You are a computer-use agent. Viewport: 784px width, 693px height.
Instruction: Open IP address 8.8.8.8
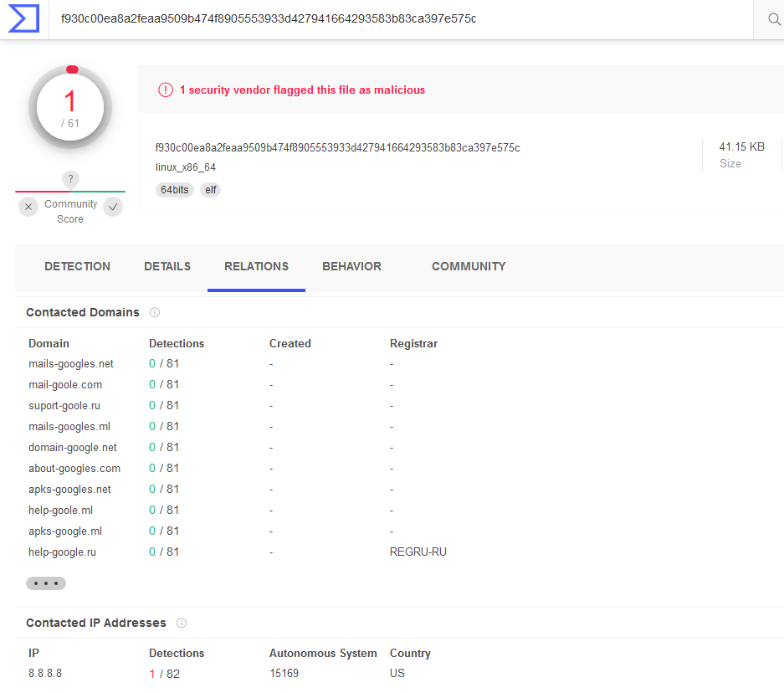pyautogui.click(x=45, y=674)
